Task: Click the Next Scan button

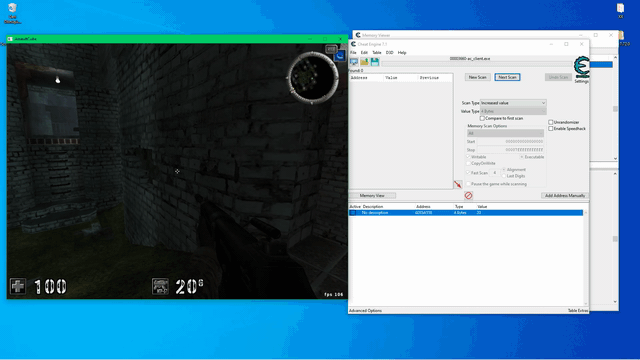Action: click(x=507, y=77)
